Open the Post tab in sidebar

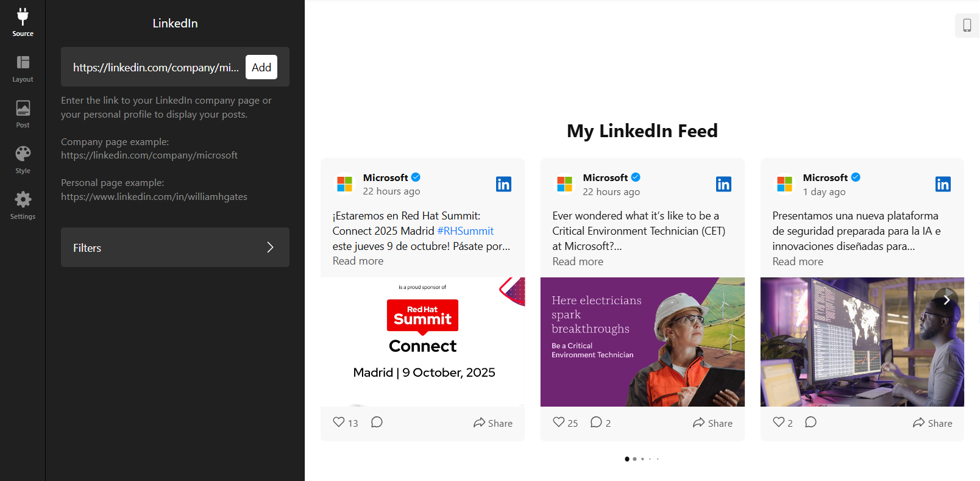23,114
